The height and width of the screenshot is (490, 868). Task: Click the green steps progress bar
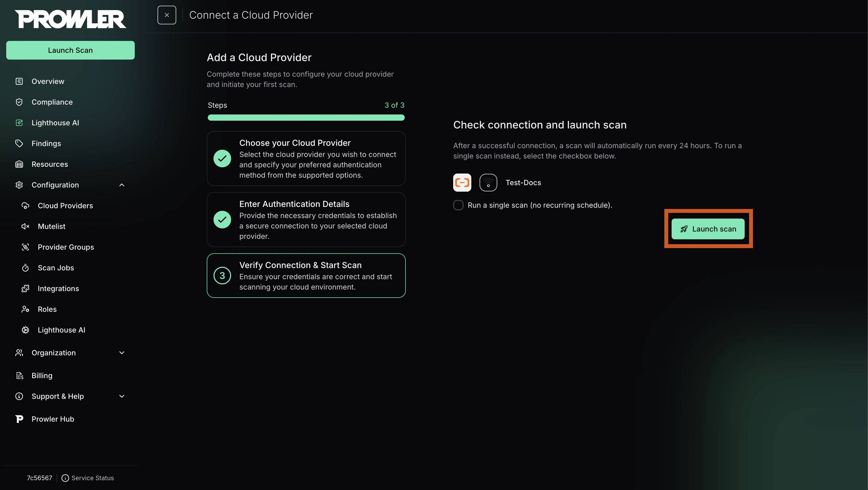tap(306, 118)
